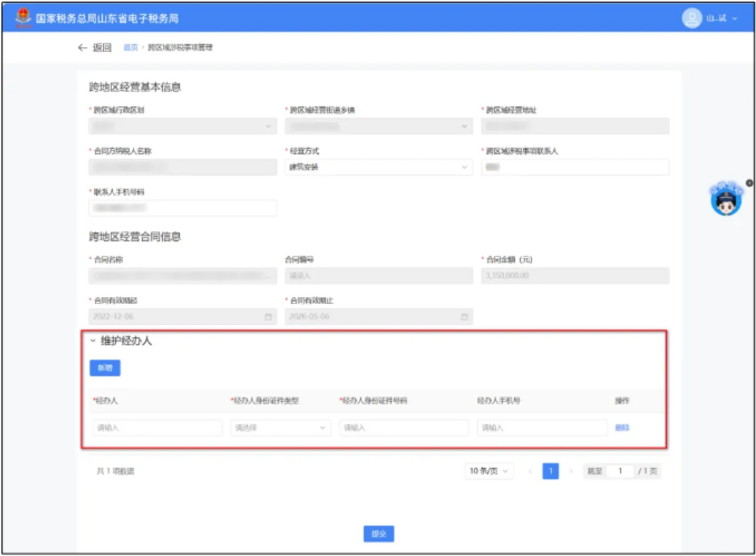The width and height of the screenshot is (756, 556).
Task: Open the 经营方式 dropdown
Action: (x=378, y=167)
